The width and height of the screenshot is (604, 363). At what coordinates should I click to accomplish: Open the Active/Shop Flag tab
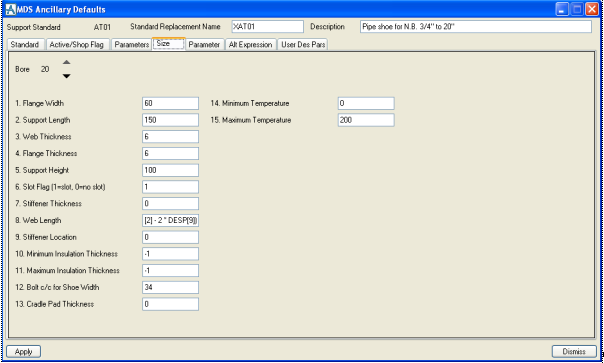coord(78,44)
